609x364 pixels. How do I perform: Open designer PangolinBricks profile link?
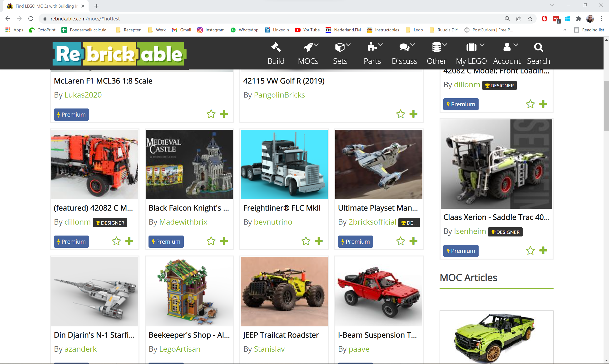(279, 95)
